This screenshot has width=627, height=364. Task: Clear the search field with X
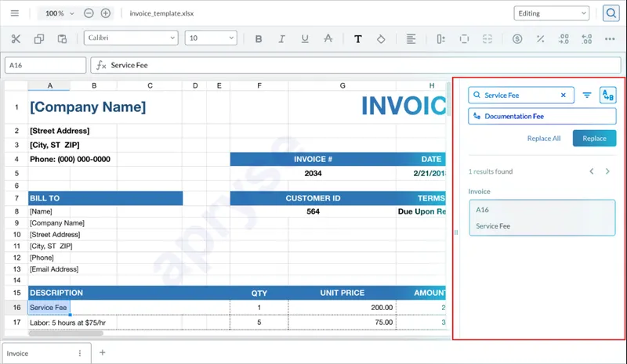[563, 95]
